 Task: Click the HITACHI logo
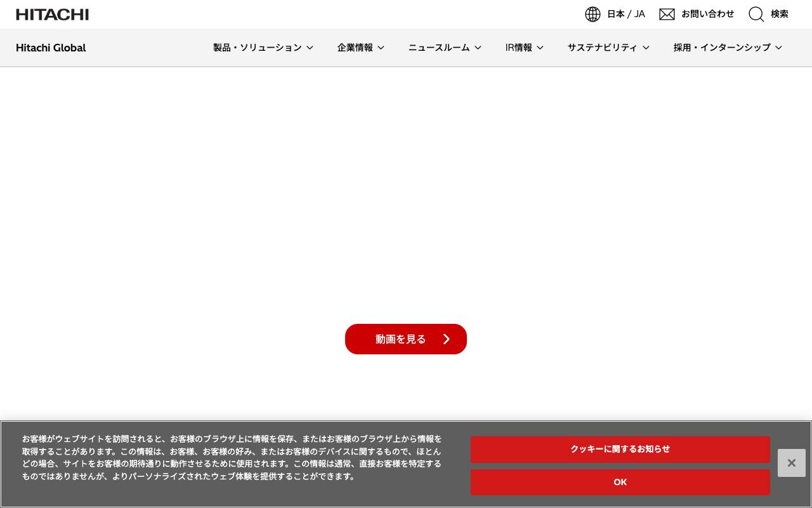52,14
